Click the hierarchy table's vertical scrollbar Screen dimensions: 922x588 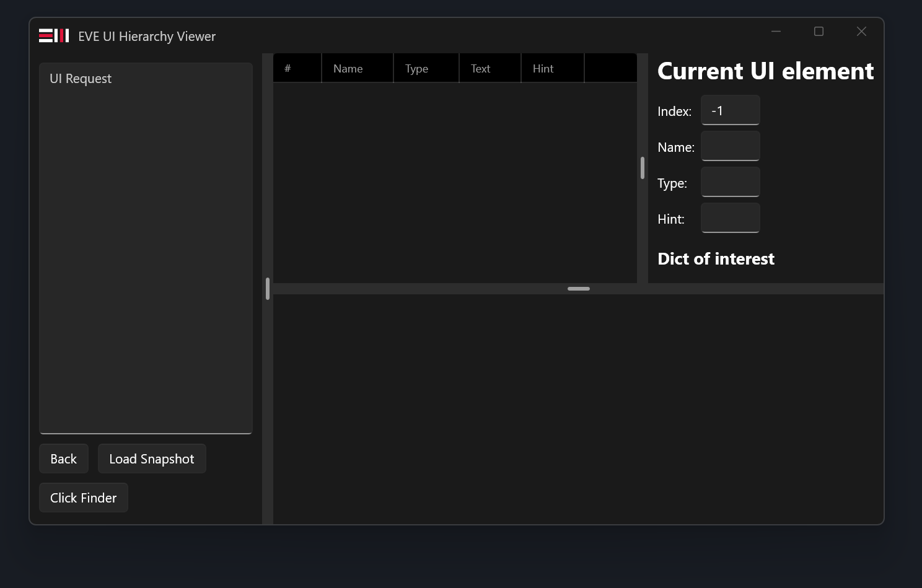coord(641,168)
